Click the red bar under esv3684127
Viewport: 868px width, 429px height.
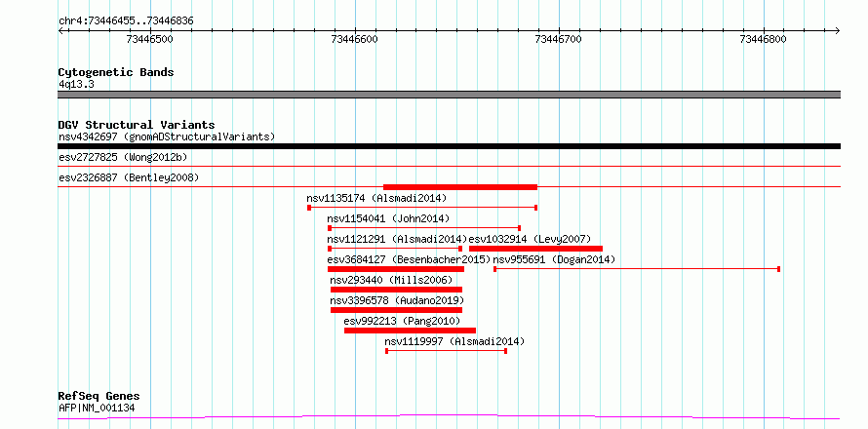[396, 269]
